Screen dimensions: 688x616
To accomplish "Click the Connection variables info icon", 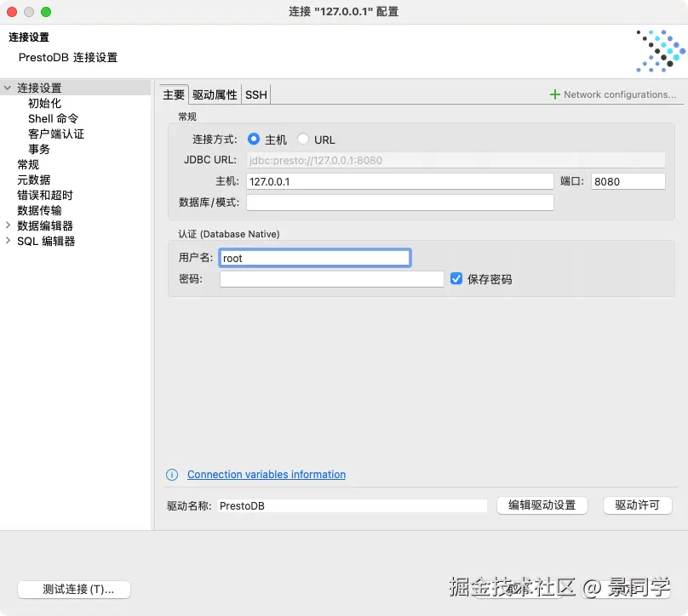I will [x=172, y=475].
